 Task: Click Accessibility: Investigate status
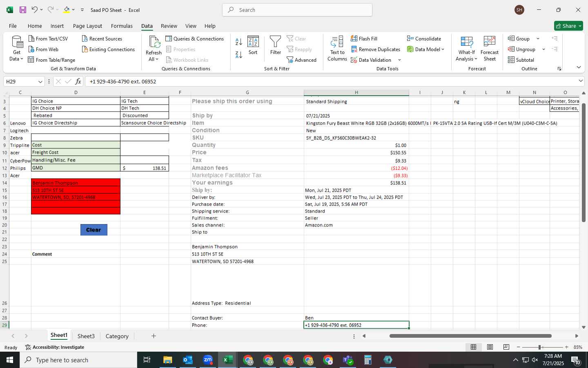tap(55, 347)
